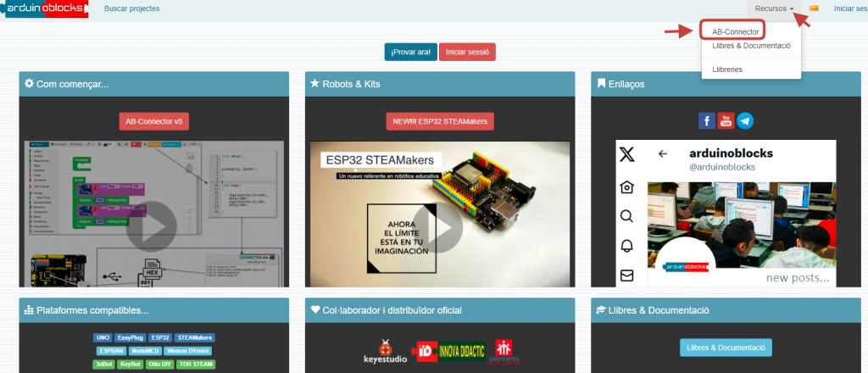
Task: Select Llibres & Documentació from the Recursos menu
Action: [x=751, y=46]
